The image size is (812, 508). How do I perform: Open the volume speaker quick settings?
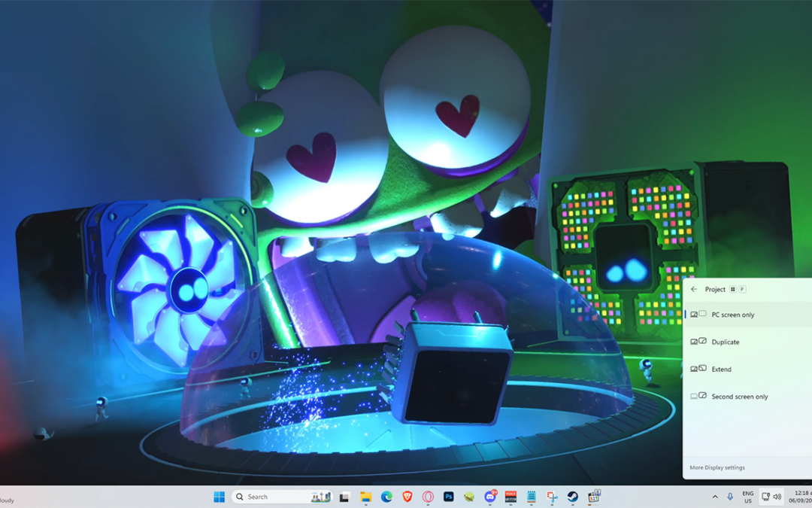pyautogui.click(x=777, y=497)
